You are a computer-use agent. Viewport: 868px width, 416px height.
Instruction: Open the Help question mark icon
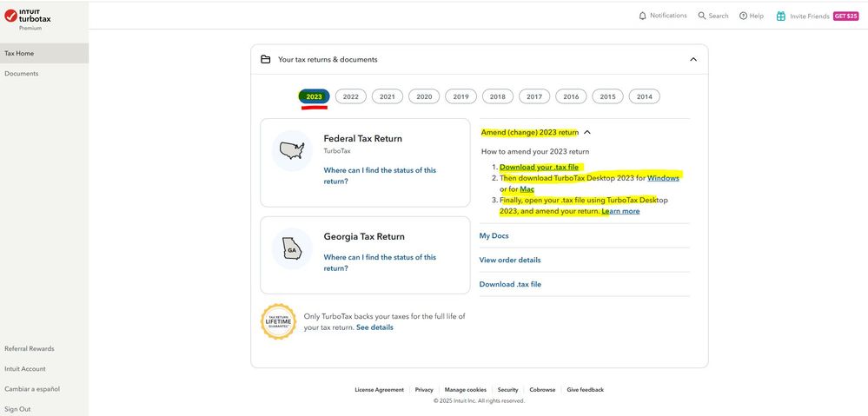743,16
